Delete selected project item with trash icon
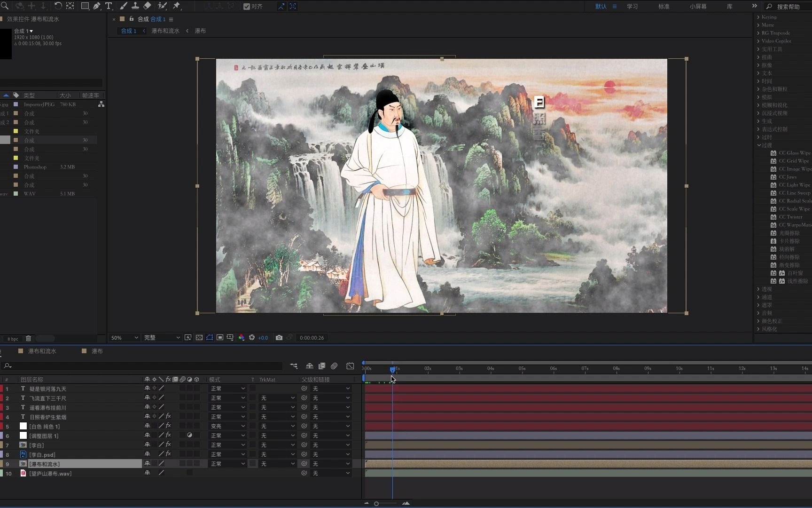812x508 pixels. pyautogui.click(x=28, y=339)
